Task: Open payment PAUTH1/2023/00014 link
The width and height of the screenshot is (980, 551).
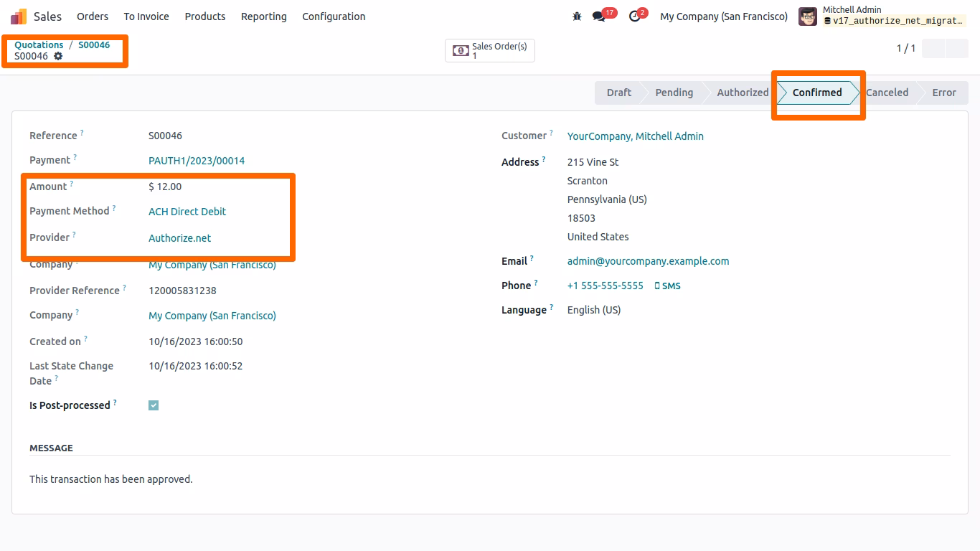Action: tap(197, 161)
